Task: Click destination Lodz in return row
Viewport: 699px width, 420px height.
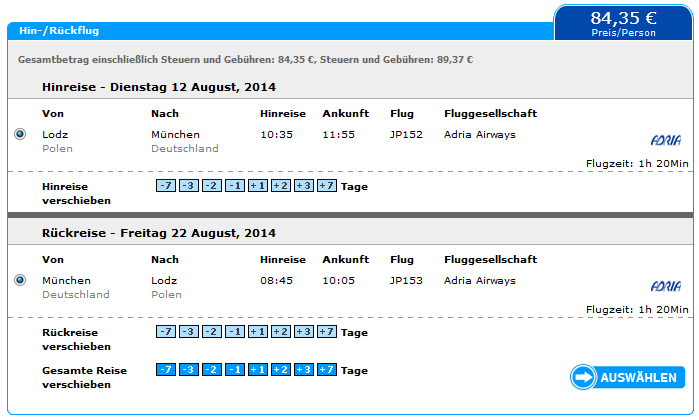Action: 164,280
